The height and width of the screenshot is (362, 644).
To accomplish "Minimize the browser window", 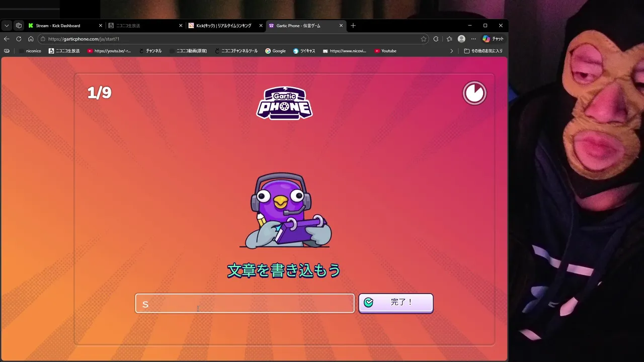I will [470, 26].
